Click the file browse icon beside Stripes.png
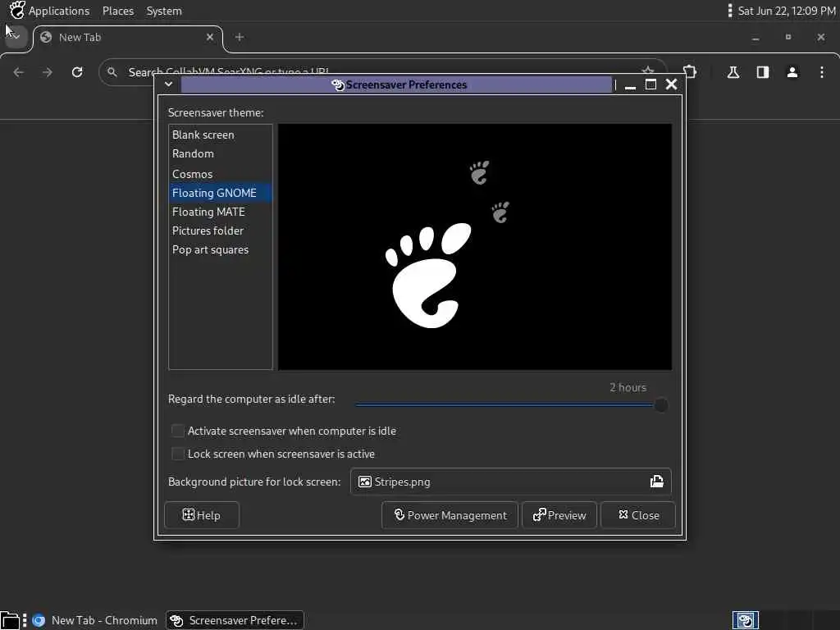 point(657,482)
